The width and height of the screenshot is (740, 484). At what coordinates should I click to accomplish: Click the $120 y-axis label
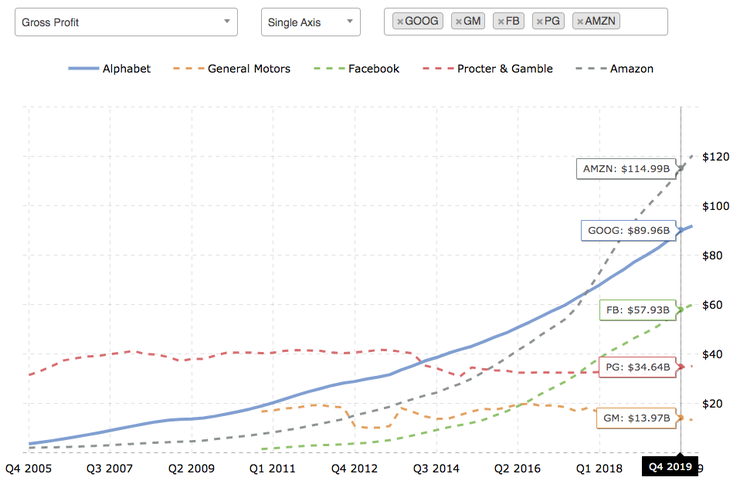tap(715, 157)
